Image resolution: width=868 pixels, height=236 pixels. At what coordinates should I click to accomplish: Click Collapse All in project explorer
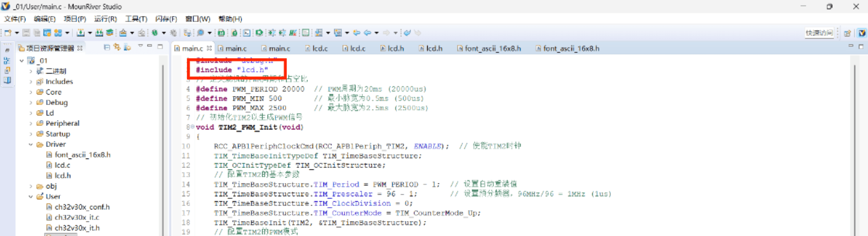click(107, 47)
